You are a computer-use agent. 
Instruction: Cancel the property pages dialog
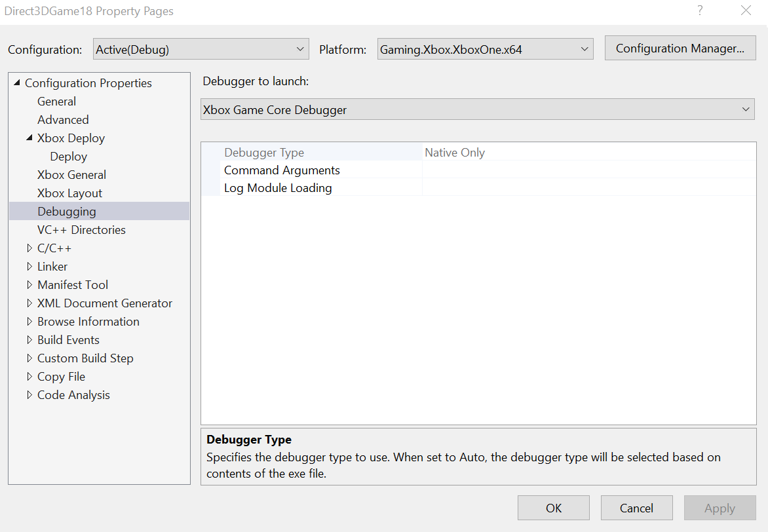(x=636, y=508)
